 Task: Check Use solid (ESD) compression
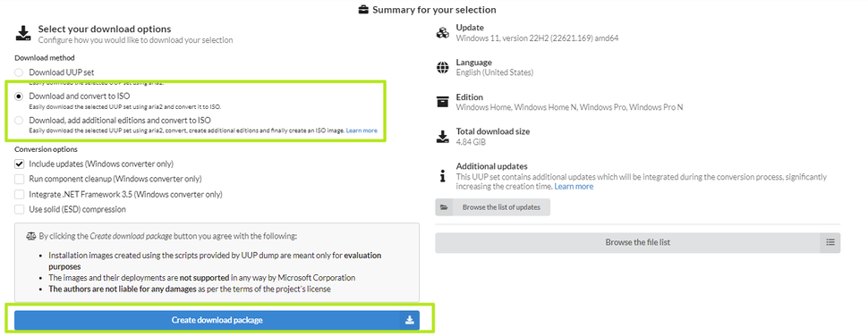[x=20, y=209]
